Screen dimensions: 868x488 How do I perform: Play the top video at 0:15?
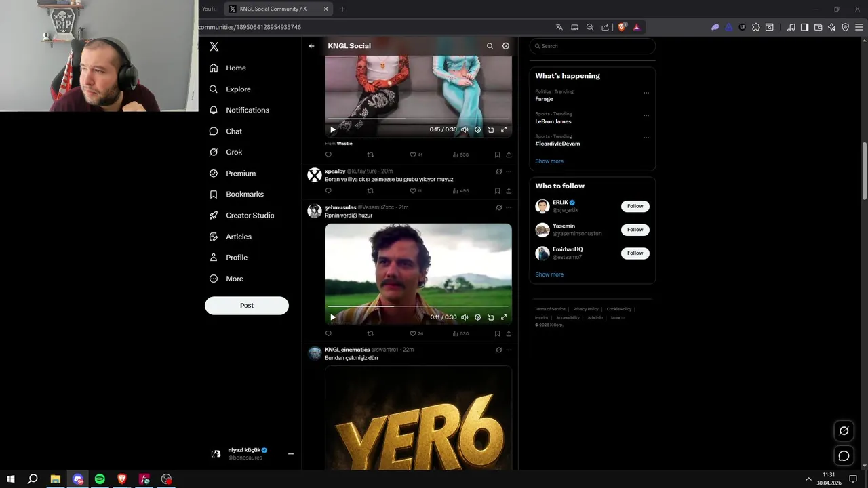pos(332,129)
